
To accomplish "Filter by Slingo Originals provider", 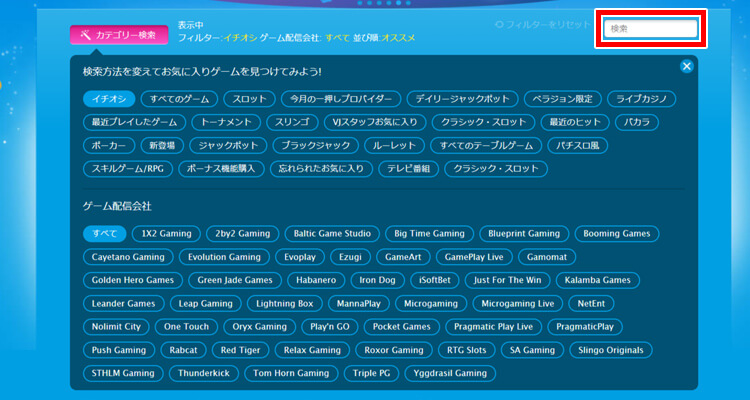I will 611,350.
